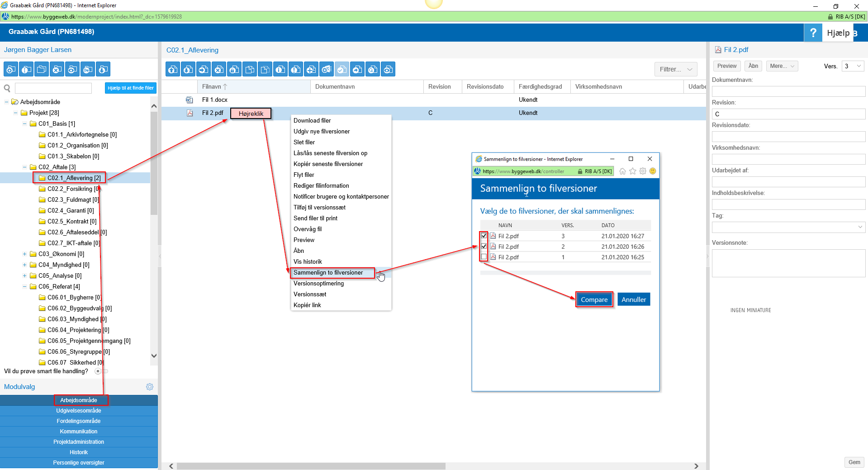Viewport: 868px width, 470px height.
Task: Click the Dokumentnavn input field
Action: pyautogui.click(x=788, y=91)
